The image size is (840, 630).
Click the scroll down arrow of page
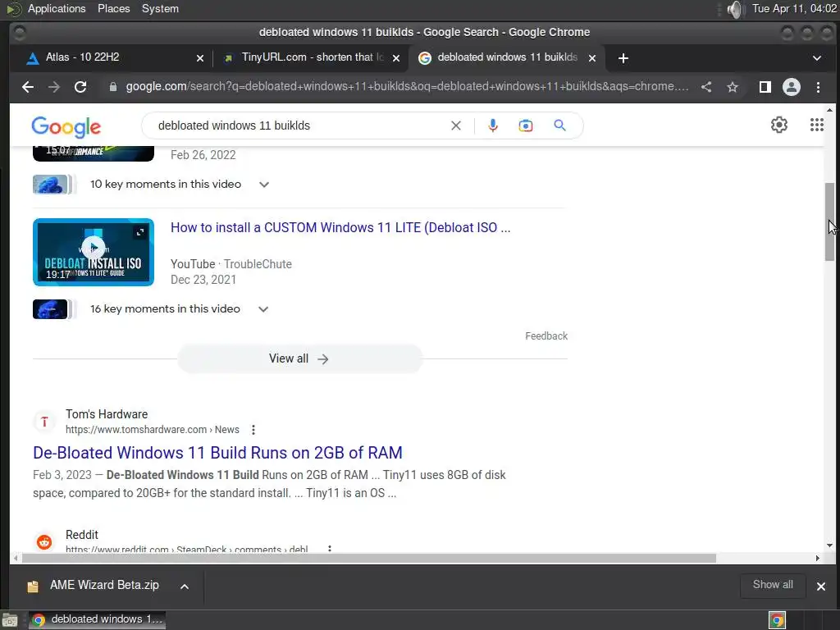(x=829, y=546)
